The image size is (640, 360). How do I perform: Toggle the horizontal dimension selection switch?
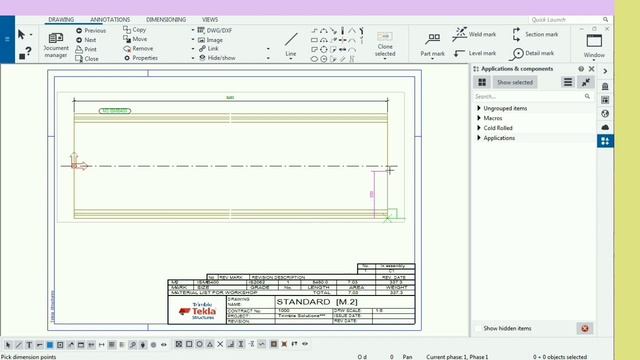pos(102,344)
